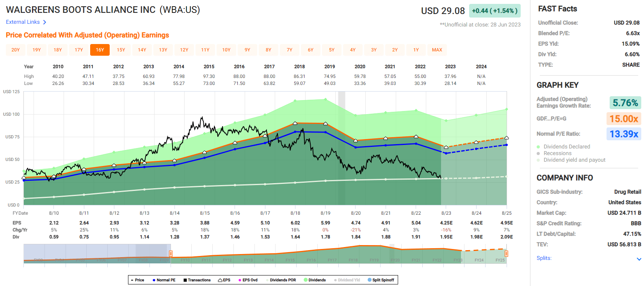Switch to 14Y time range
This screenshot has height=286, width=644.
[x=142, y=50]
